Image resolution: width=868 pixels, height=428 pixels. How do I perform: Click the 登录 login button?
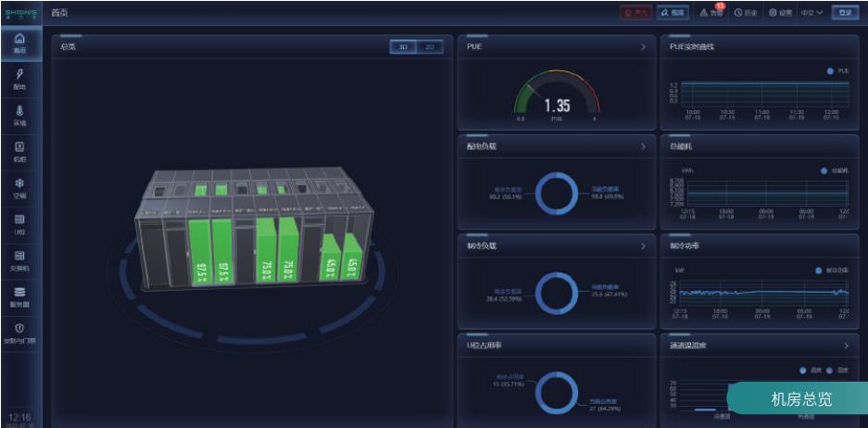click(x=844, y=12)
